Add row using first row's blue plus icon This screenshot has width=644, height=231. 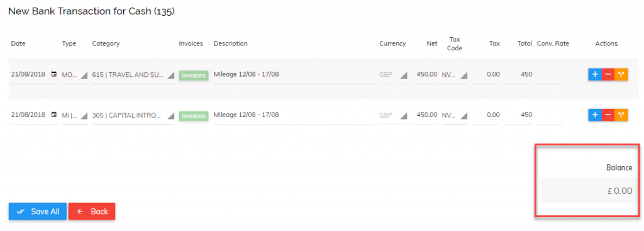pos(595,74)
